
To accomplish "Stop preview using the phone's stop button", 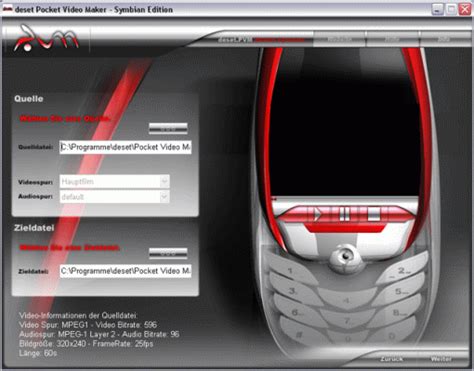I will point(374,214).
